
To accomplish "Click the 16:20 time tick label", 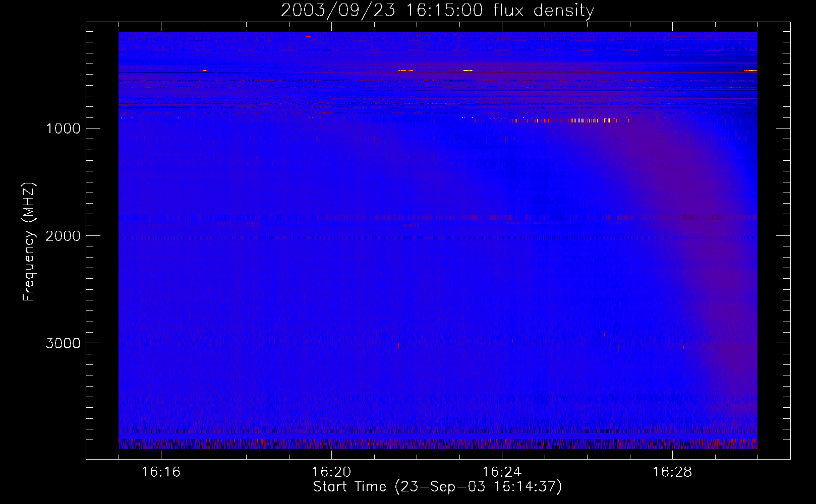I will click(331, 472).
